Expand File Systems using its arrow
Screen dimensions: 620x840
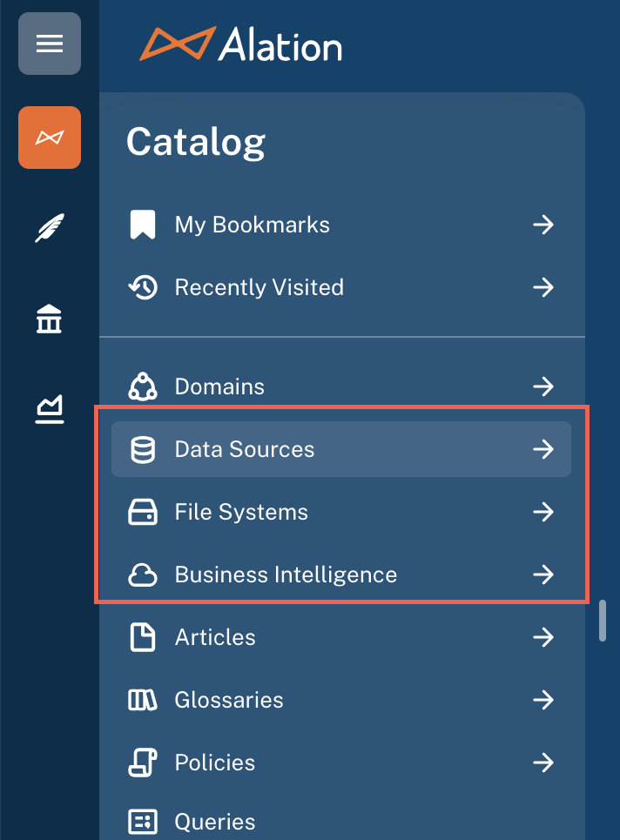(542, 512)
